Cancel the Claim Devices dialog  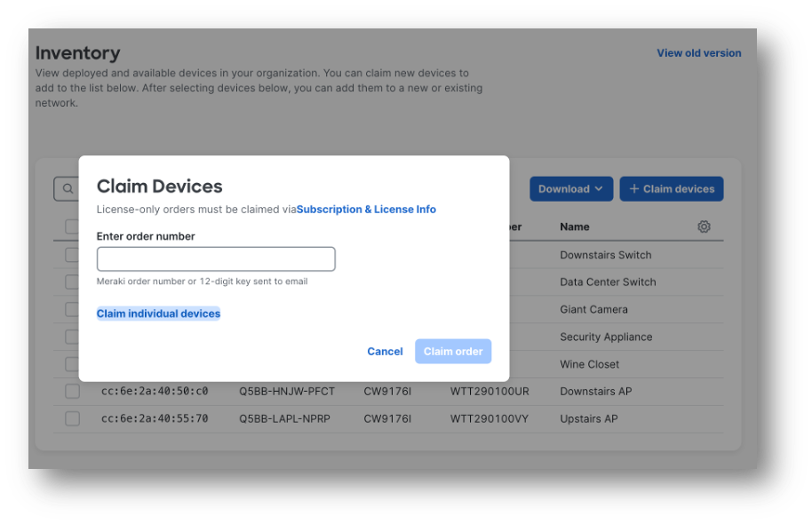click(385, 351)
